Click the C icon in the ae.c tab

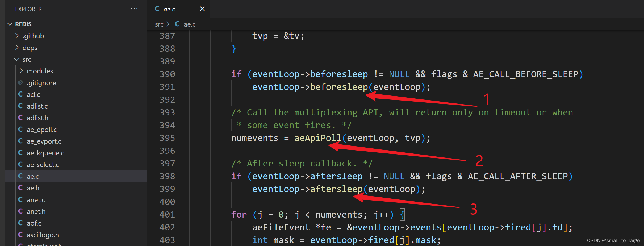(157, 9)
